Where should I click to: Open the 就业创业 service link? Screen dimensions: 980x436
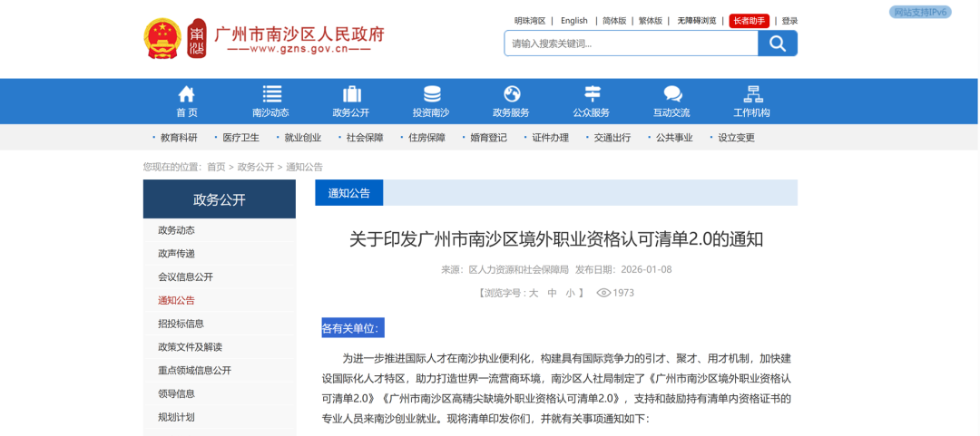(x=302, y=138)
